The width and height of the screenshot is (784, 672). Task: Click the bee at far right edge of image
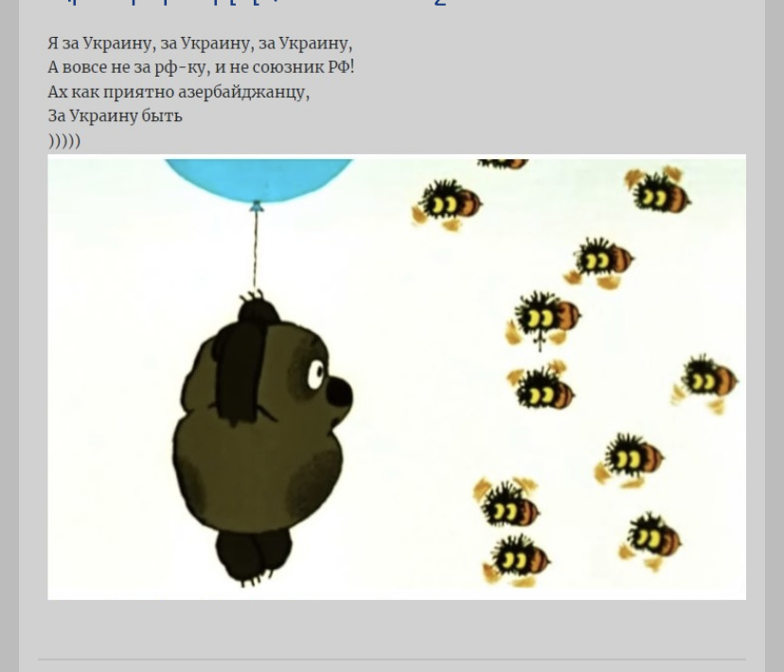pyautogui.click(x=707, y=380)
